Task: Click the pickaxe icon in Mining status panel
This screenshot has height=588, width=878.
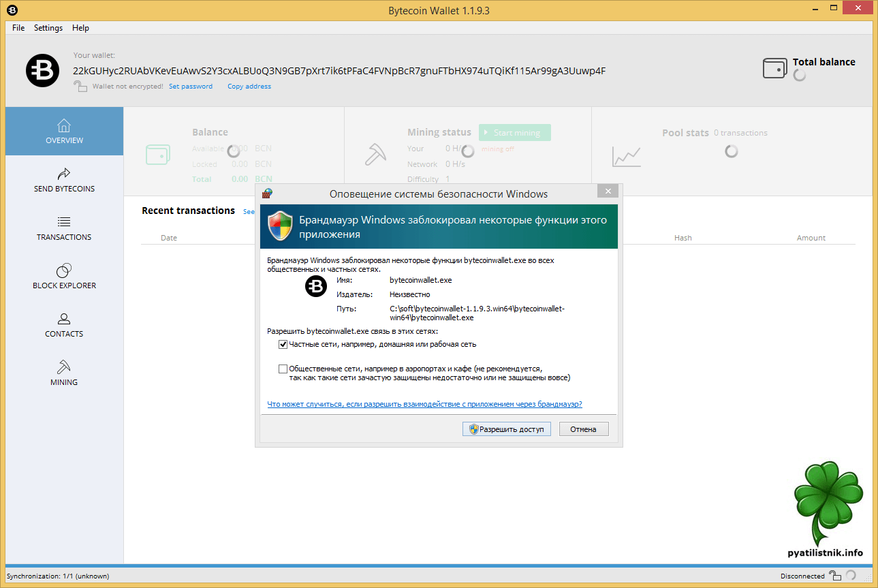Action: tap(375, 154)
